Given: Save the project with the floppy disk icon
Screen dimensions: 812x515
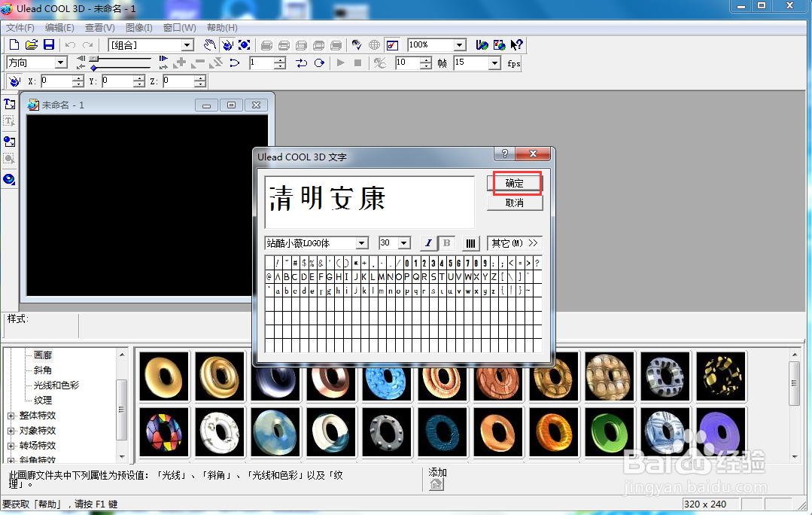Looking at the screenshot, I should [49, 45].
